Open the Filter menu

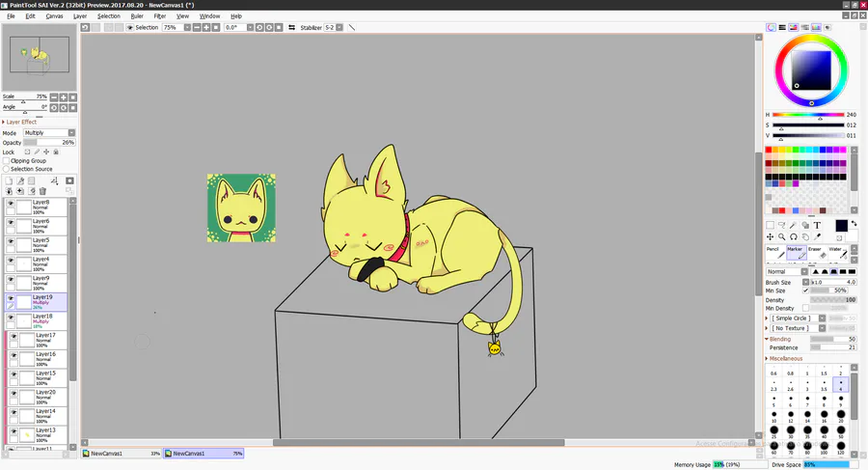[160, 16]
